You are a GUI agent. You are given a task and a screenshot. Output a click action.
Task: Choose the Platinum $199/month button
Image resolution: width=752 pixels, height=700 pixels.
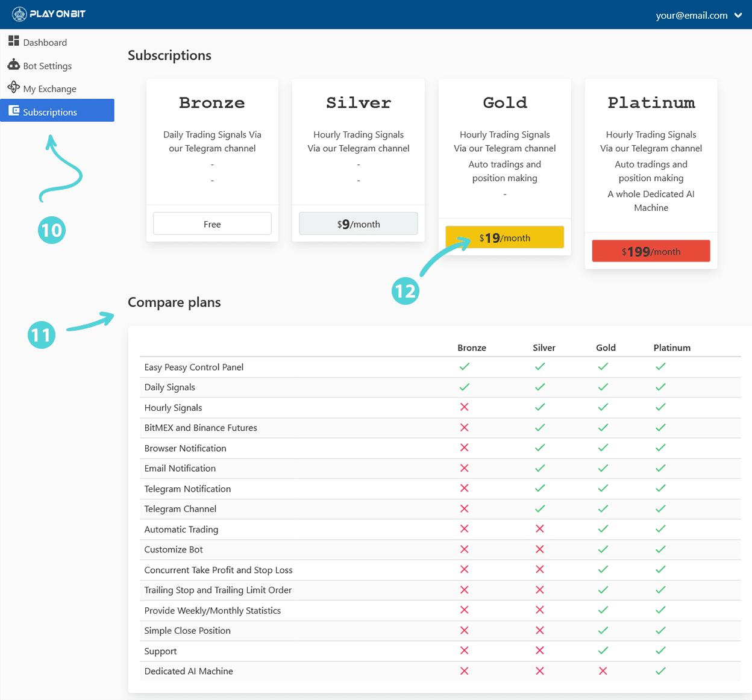pos(651,251)
